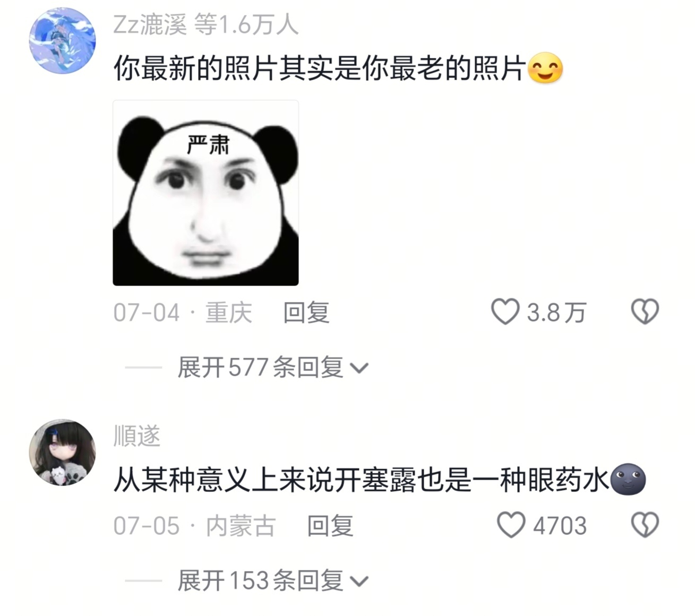This screenshot has height=616, width=695.
Task: Tap the dark moon emoji in second comment
Action: [628, 480]
